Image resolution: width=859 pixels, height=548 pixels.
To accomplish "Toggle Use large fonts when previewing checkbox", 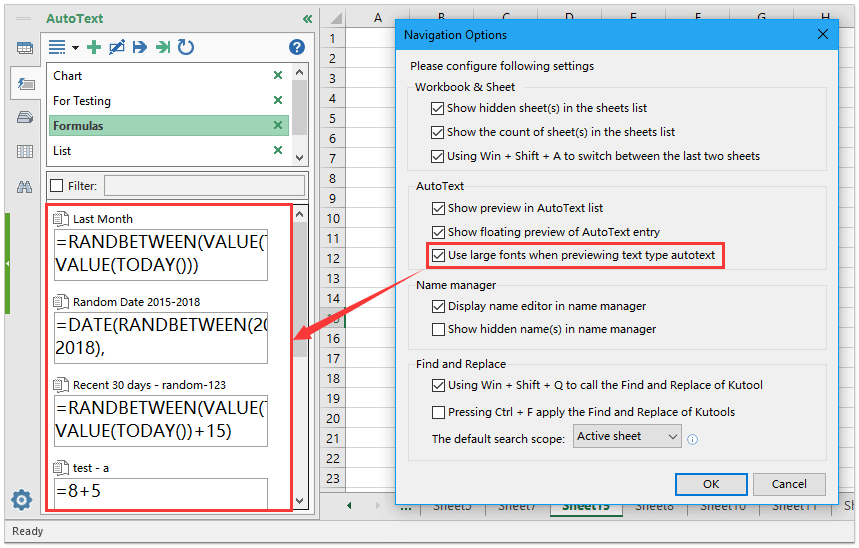I will (x=438, y=256).
